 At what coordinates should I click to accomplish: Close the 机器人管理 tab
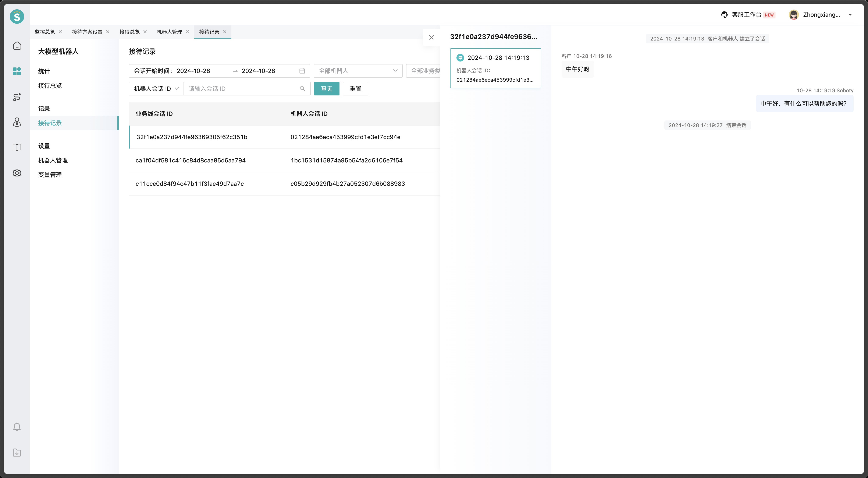[x=187, y=32]
